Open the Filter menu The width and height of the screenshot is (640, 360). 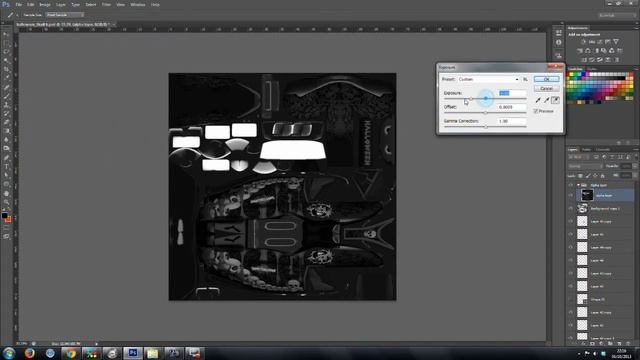106,4
